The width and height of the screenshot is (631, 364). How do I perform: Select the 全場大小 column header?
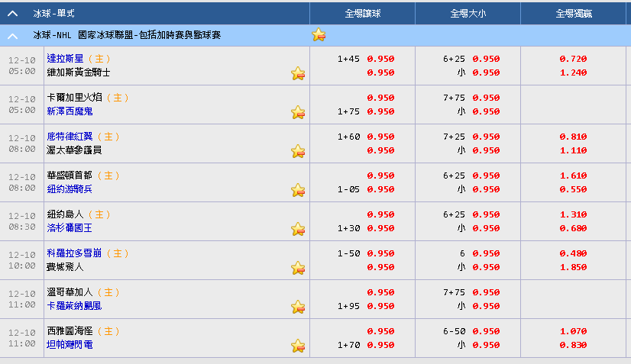point(468,14)
